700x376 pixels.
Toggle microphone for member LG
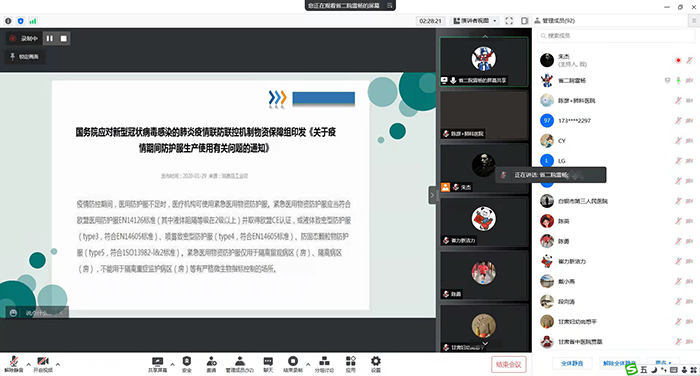tap(678, 161)
